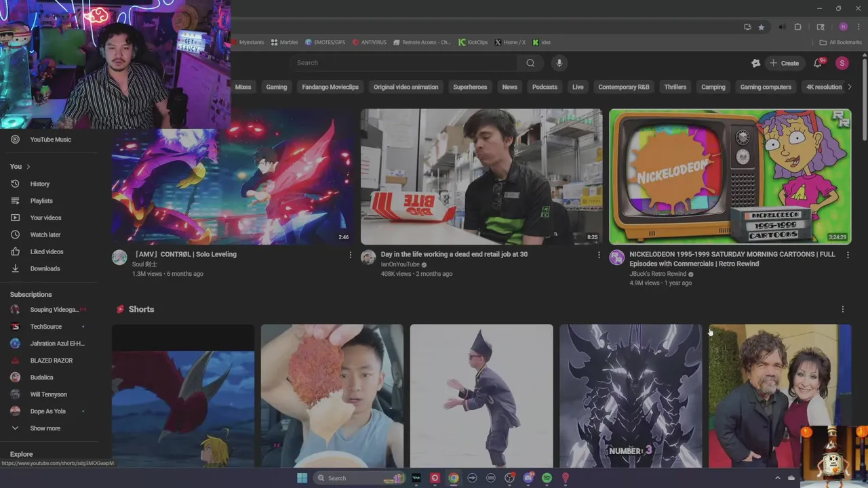The height and width of the screenshot is (488, 868).
Task: Filter by the Superheroes chip
Action: pos(470,87)
